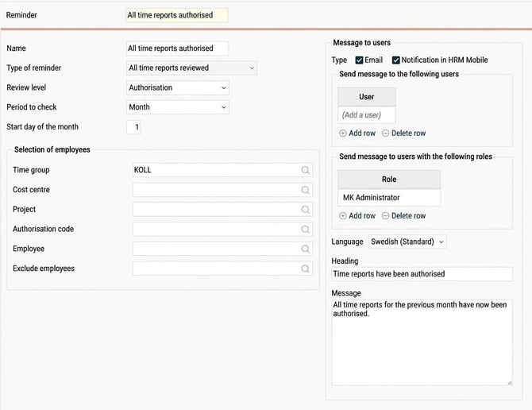Viewport: 532px width, 410px height.
Task: Click the Role column header
Action: pos(389,180)
